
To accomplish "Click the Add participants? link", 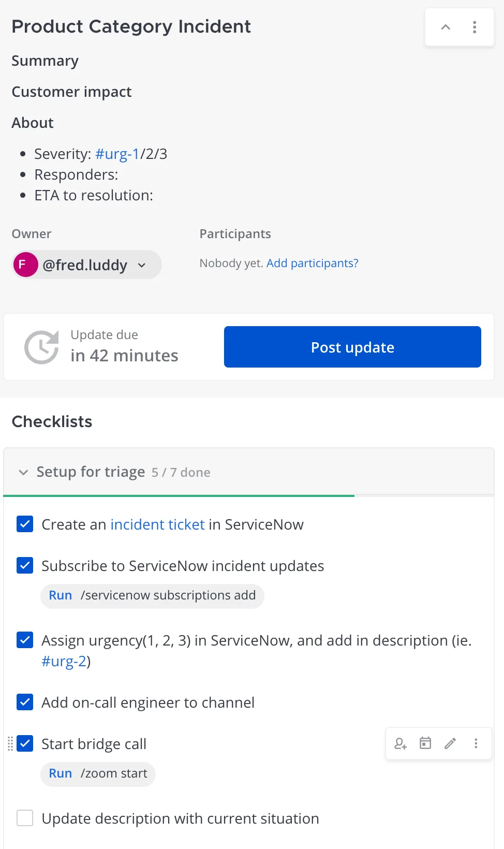I will (312, 263).
